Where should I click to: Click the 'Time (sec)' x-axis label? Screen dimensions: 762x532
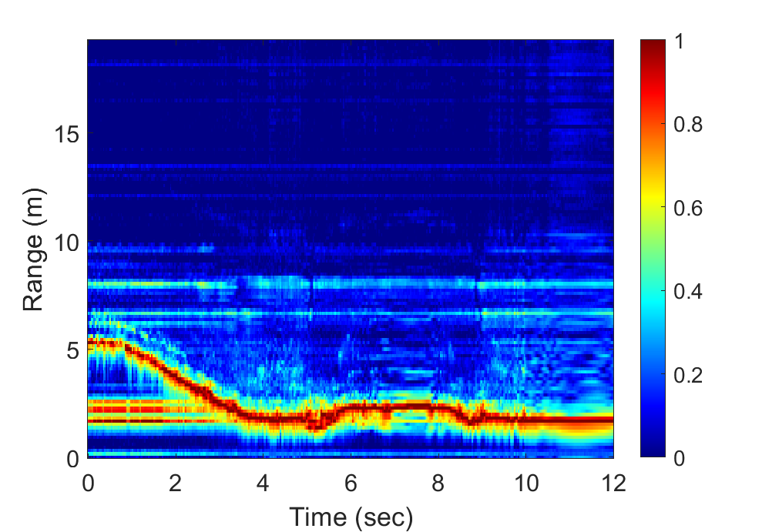tap(351, 517)
